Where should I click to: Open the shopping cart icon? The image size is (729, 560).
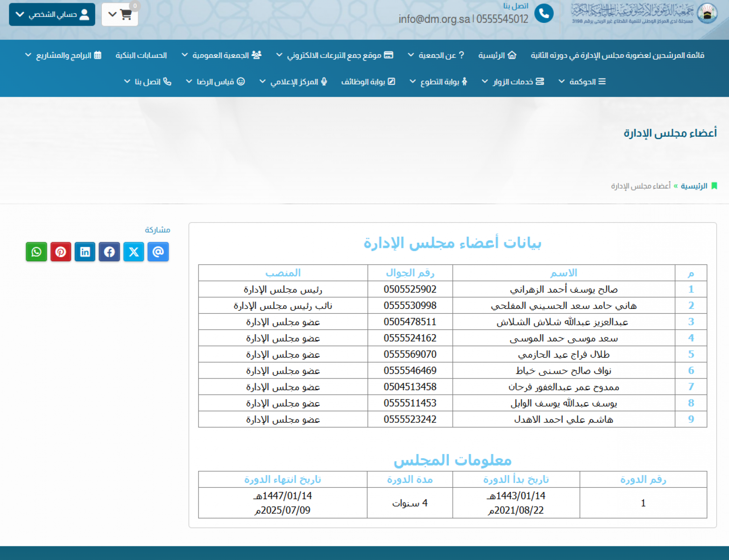pyautogui.click(x=126, y=14)
